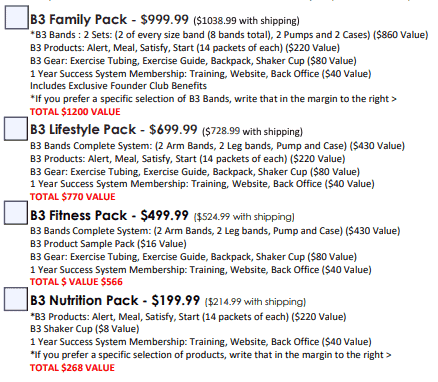Image resolution: width=438 pixels, height=382 pixels.
Task: Select the B3 Fitness Pack checkbox
Action: coord(16,213)
